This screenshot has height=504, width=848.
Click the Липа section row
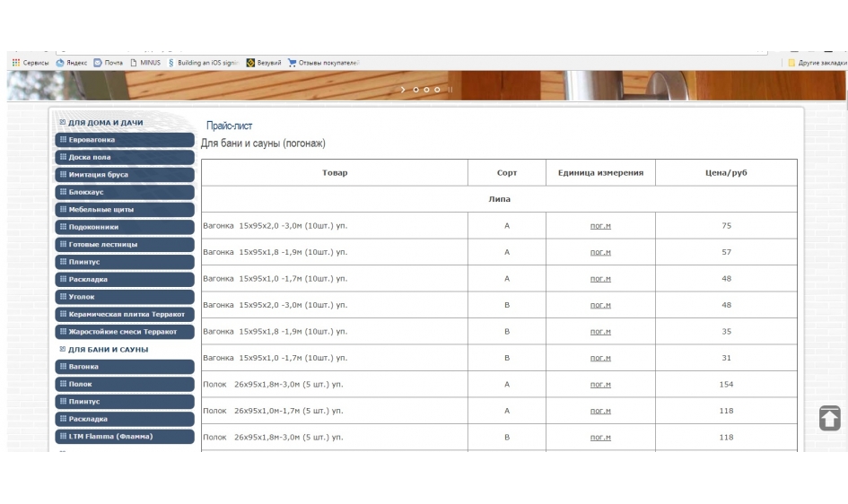(x=499, y=199)
